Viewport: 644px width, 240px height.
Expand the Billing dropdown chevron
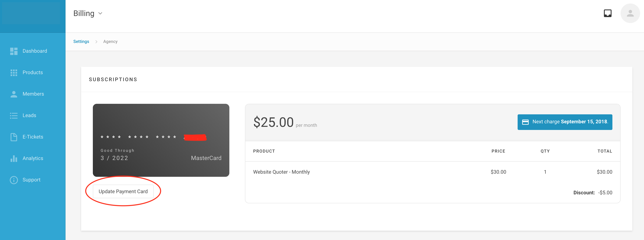pos(100,13)
